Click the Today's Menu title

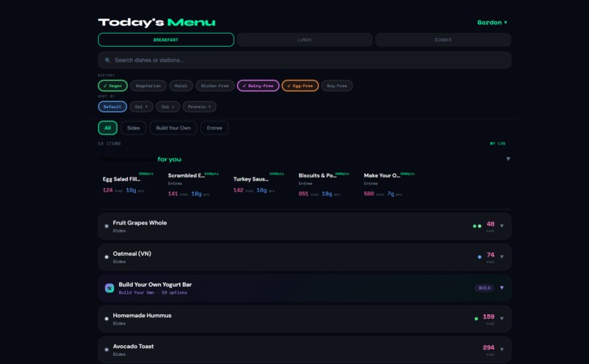pos(156,23)
